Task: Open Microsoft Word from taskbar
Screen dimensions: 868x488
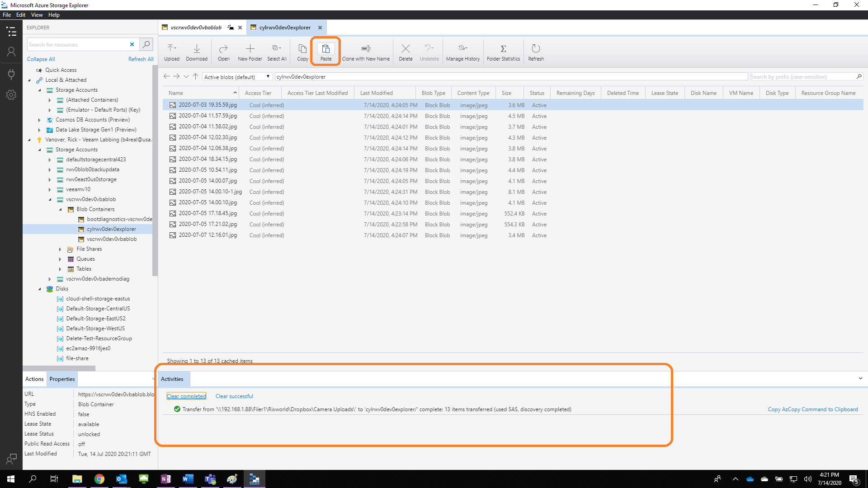Action: coord(188,479)
